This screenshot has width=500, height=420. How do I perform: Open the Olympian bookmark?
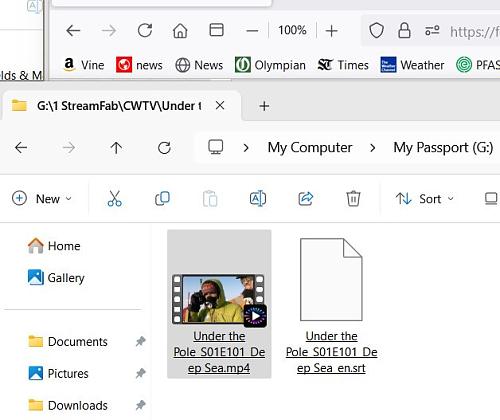tap(270, 65)
